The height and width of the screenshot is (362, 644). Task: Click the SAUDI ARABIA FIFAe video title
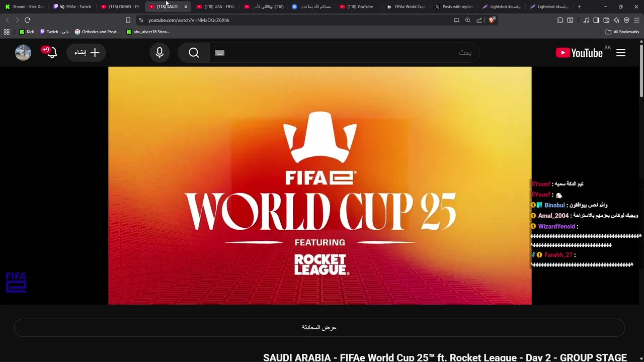coord(445,357)
